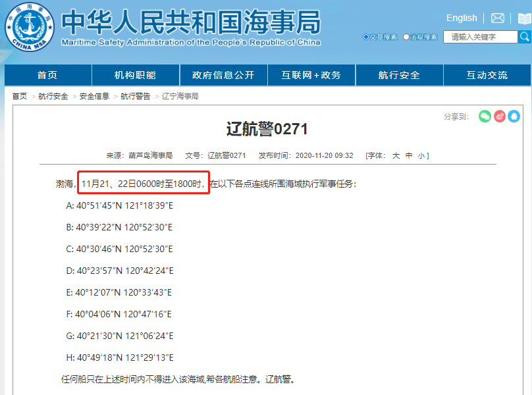Go to 航行警告 in breadcrumb
Image resolution: width=532 pixels, height=395 pixels.
pos(136,96)
